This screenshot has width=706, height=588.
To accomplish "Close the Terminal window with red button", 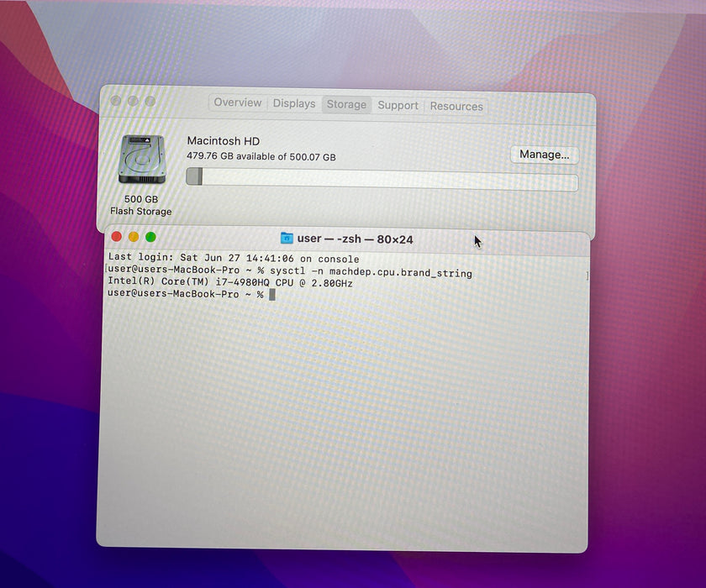I will [117, 237].
